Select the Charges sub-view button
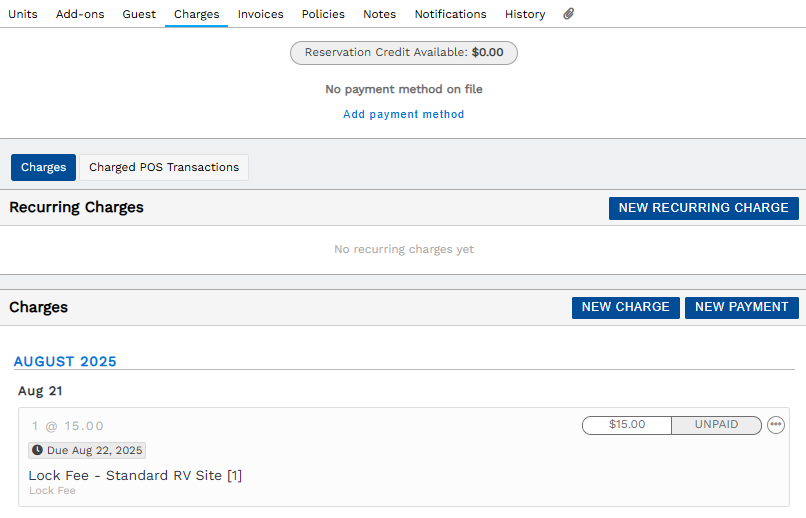 43,168
